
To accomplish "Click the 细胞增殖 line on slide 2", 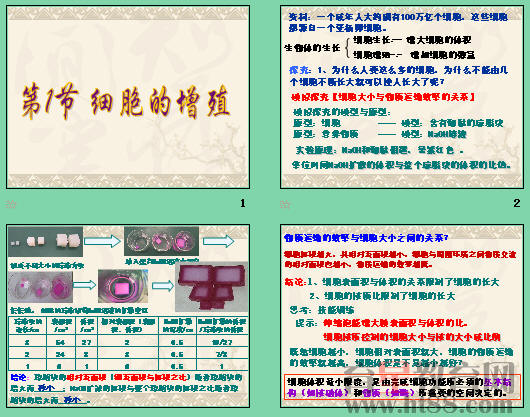I will (414, 55).
